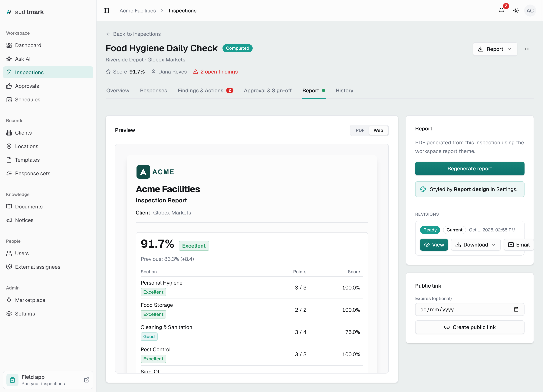Click the revision timestamp Oct 1, 2026

coord(492,230)
